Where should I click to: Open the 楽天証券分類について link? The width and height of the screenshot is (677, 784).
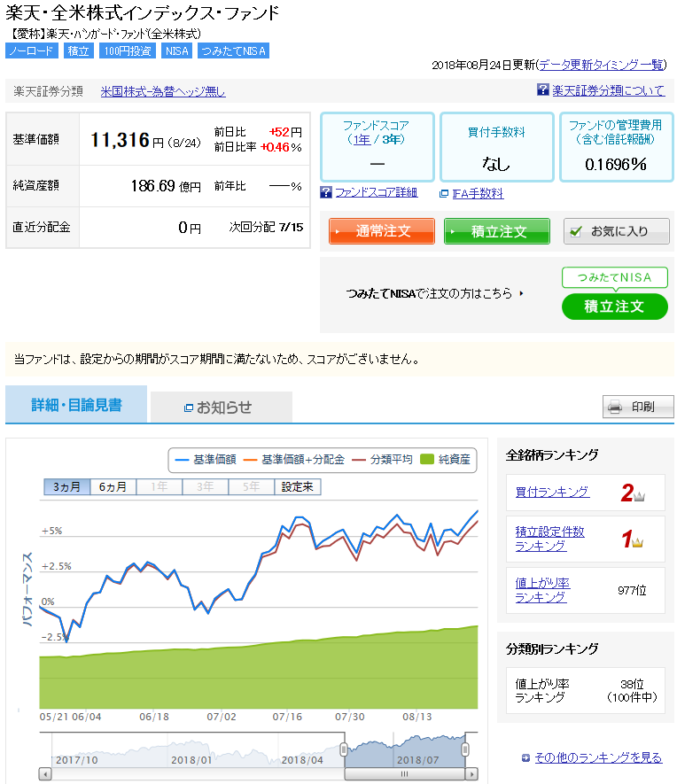[x=609, y=90]
